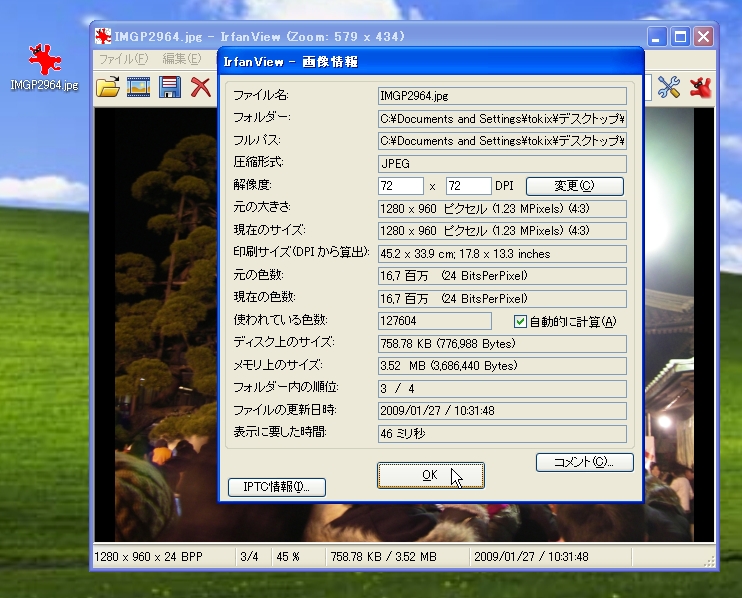Open settings with the wrench tools icon
Screen dimensions: 742x598
pyautogui.click(x=669, y=87)
